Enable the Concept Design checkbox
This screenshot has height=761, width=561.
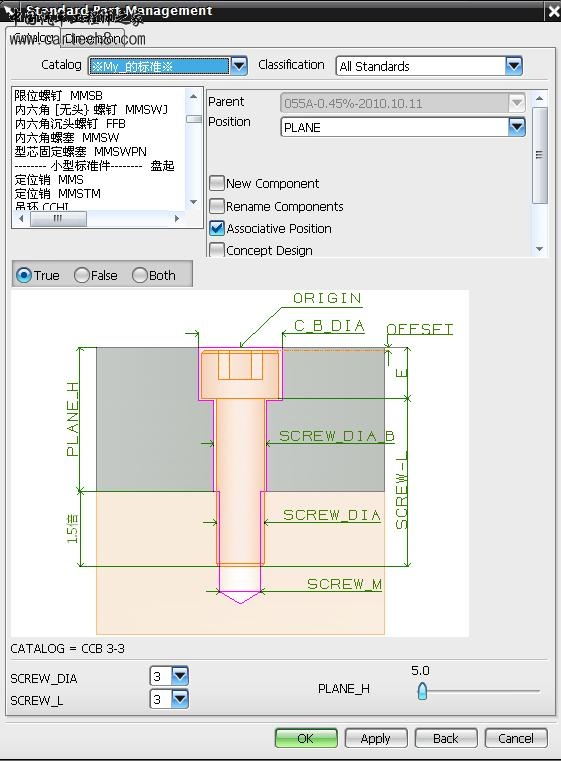coord(216,250)
